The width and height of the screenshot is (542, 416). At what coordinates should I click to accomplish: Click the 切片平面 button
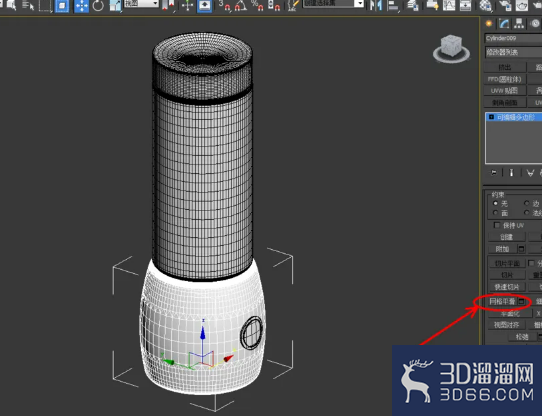point(507,264)
